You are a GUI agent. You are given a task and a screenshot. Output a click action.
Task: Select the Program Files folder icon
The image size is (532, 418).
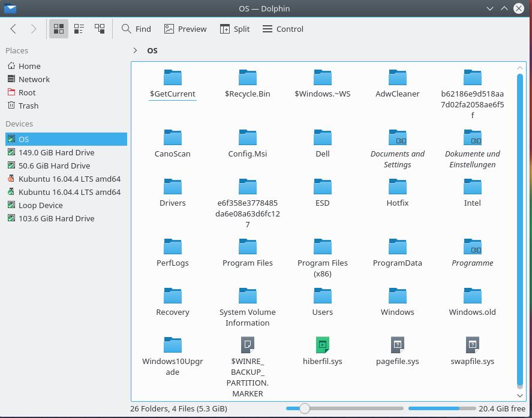tap(248, 246)
